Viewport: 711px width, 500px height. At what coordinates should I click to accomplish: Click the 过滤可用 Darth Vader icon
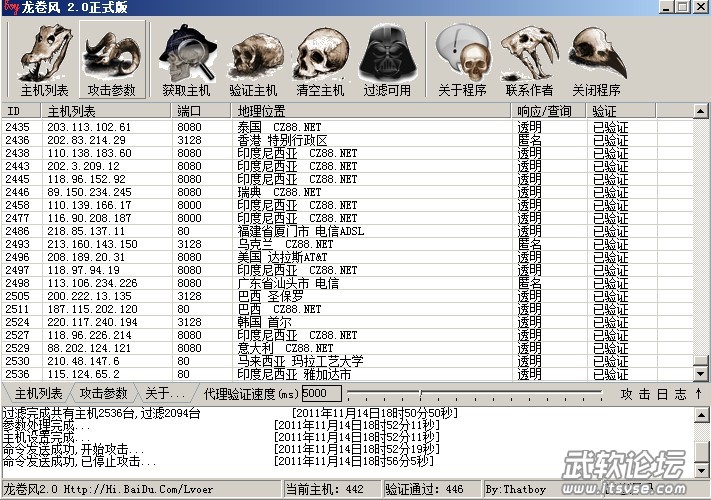point(387,58)
